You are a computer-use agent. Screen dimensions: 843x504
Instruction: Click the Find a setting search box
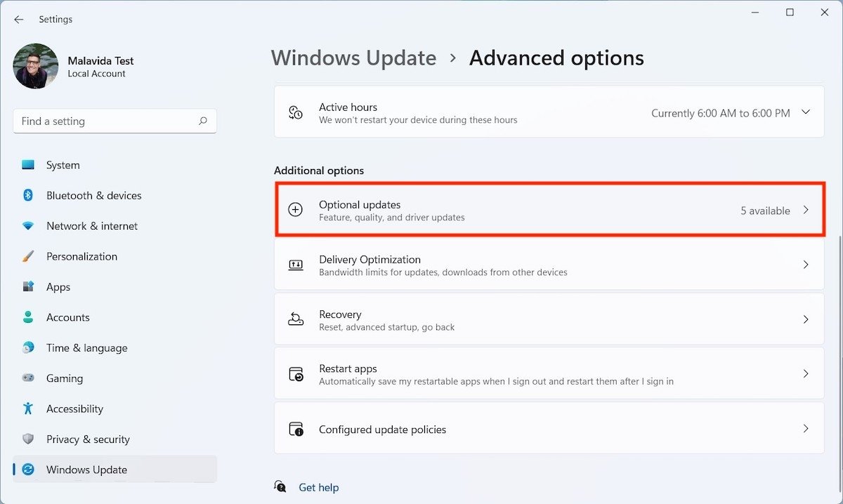pos(115,121)
